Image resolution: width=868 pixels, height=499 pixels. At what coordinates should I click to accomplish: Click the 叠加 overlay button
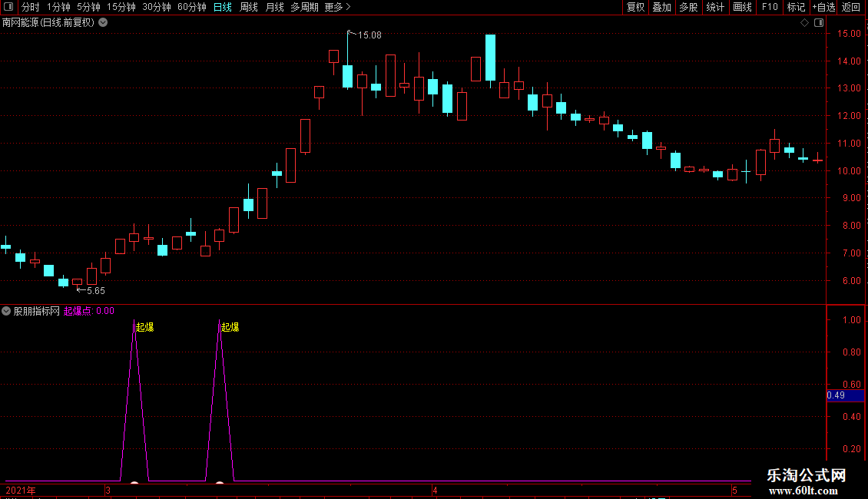click(x=662, y=7)
